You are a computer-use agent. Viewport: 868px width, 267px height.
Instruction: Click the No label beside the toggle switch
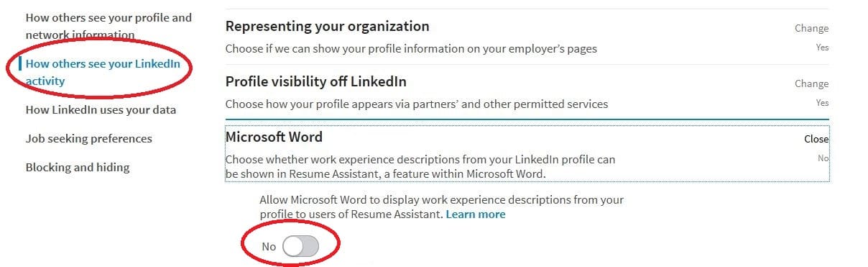click(269, 247)
